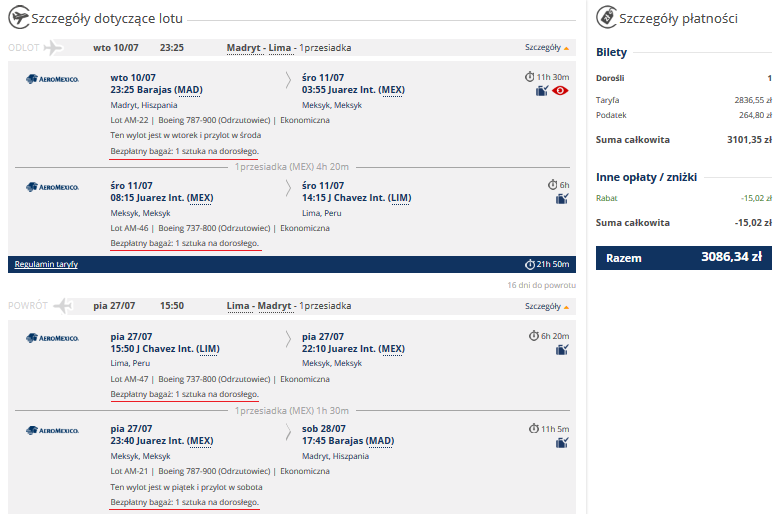Click the MAD airport code on the 23:25 departure
781x514 pixels.
coord(190,90)
